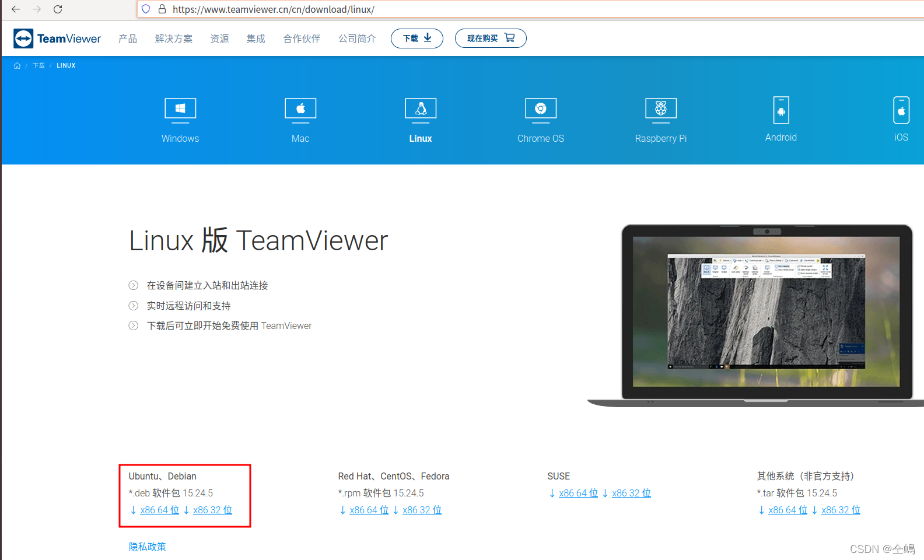Click the *.deb 软件包 15.24.5 text
This screenshot has width=924, height=560.
pos(171,493)
